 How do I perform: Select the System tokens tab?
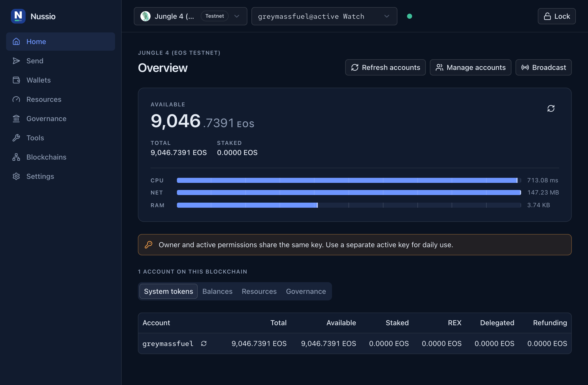[169, 291]
